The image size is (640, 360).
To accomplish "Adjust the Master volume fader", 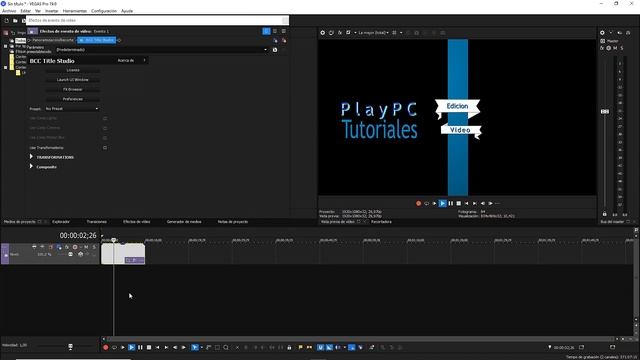I will point(604,111).
